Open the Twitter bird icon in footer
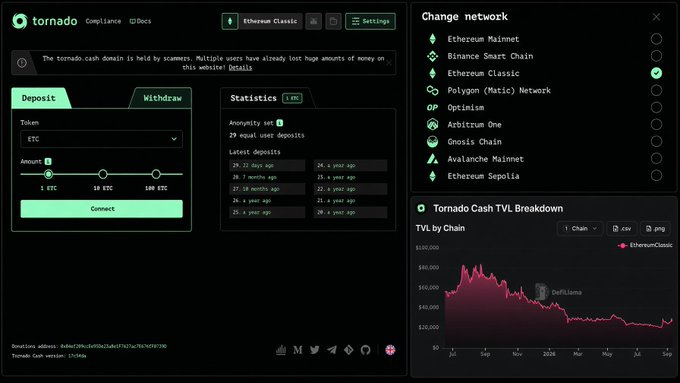680x383 pixels. coord(315,350)
